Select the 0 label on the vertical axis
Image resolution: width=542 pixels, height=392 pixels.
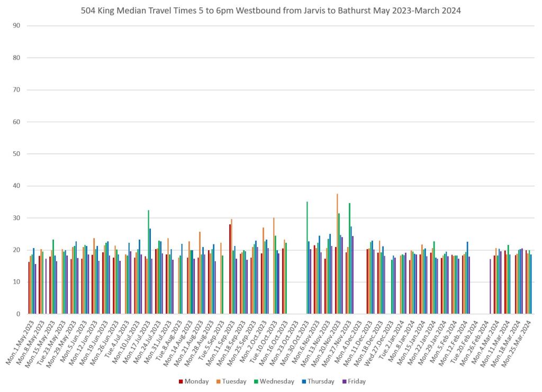tap(19, 314)
